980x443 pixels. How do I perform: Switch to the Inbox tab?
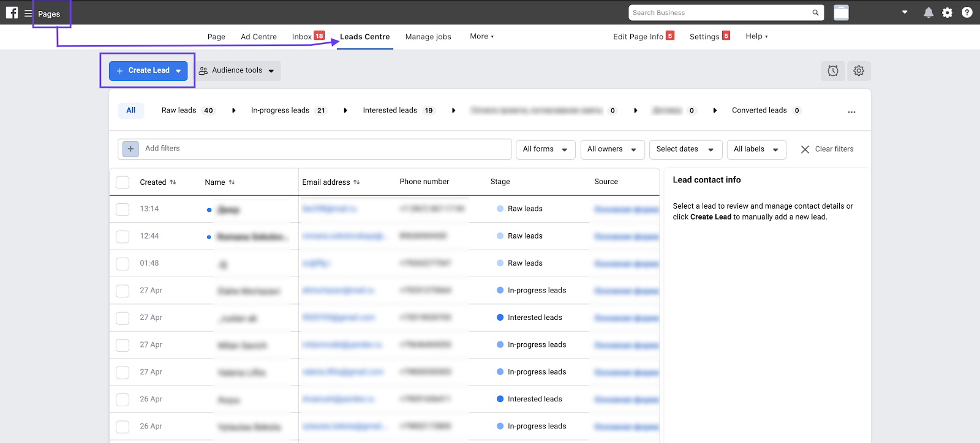click(301, 37)
